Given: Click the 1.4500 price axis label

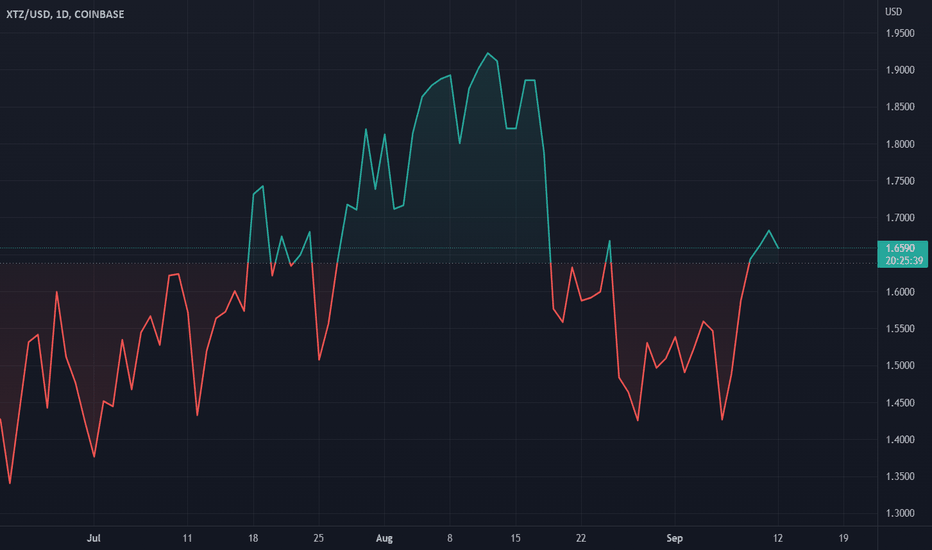Looking at the screenshot, I should click(900, 403).
